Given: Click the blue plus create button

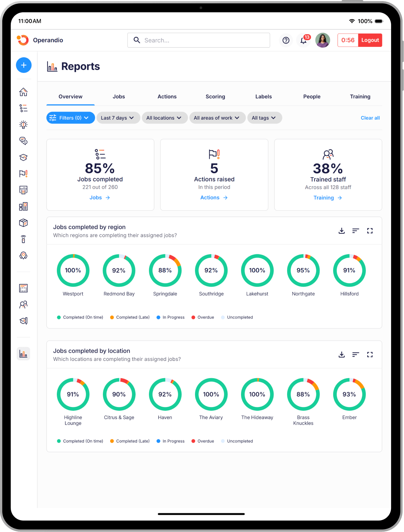Looking at the screenshot, I should [x=24, y=65].
